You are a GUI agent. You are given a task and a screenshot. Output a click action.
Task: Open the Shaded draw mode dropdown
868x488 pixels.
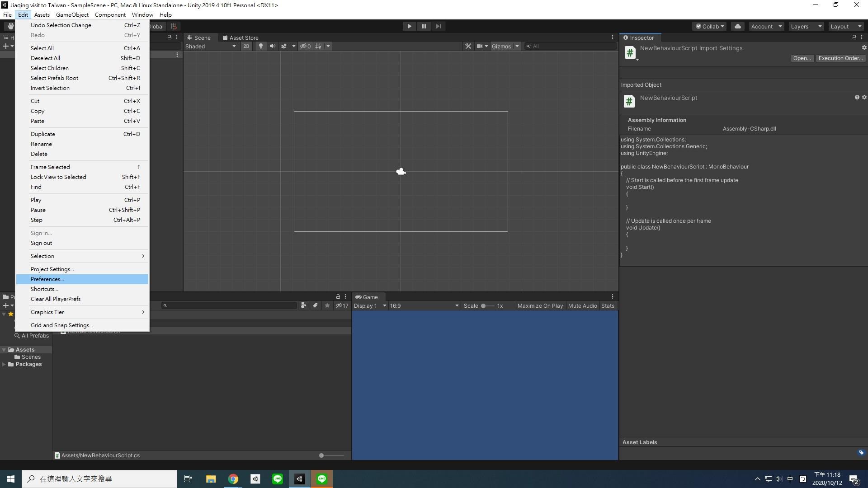point(211,46)
